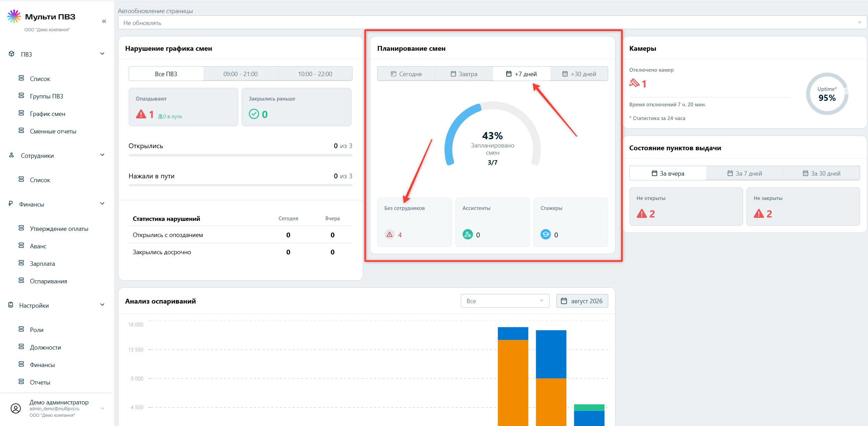Viewport: 868px width, 426px height.
Task: Click the warning icon in Не открыты card
Action: point(641,214)
